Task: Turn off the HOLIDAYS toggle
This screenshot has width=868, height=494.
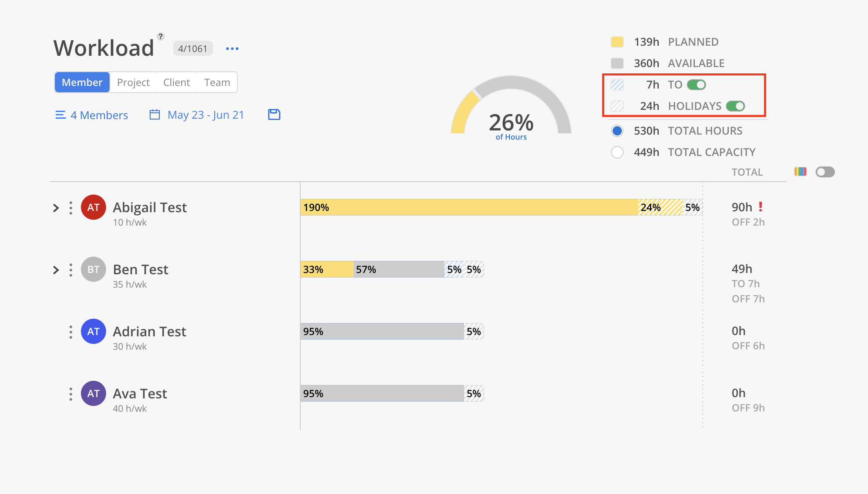Action: click(735, 106)
